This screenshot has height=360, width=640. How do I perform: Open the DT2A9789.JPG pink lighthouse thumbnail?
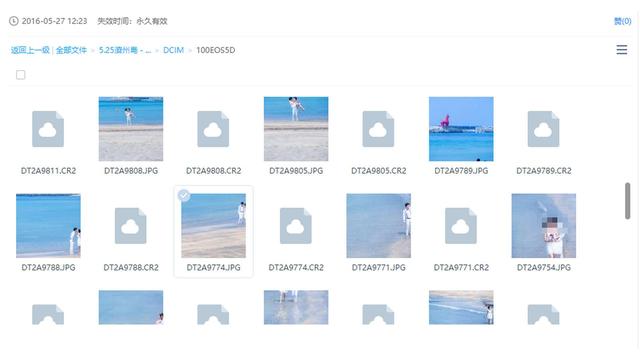tap(461, 129)
